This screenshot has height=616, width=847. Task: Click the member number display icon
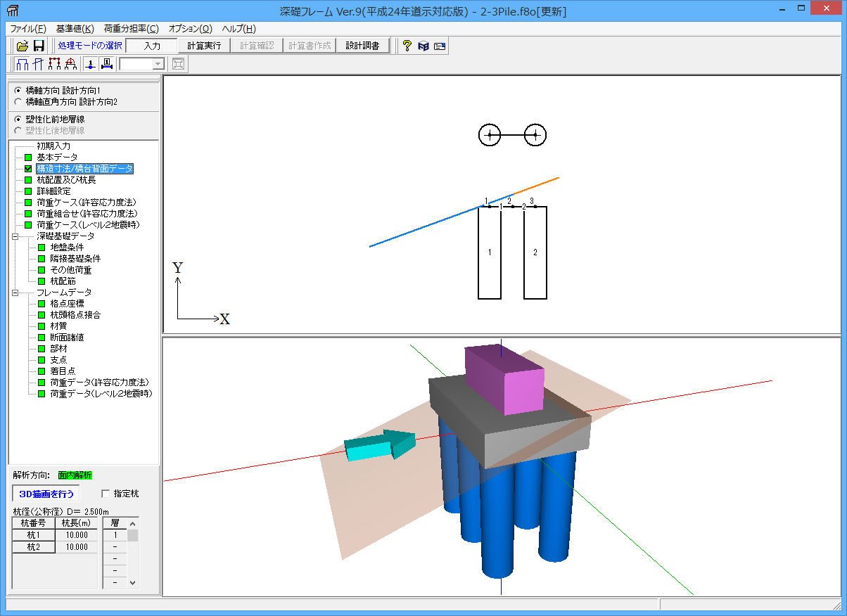[106, 64]
